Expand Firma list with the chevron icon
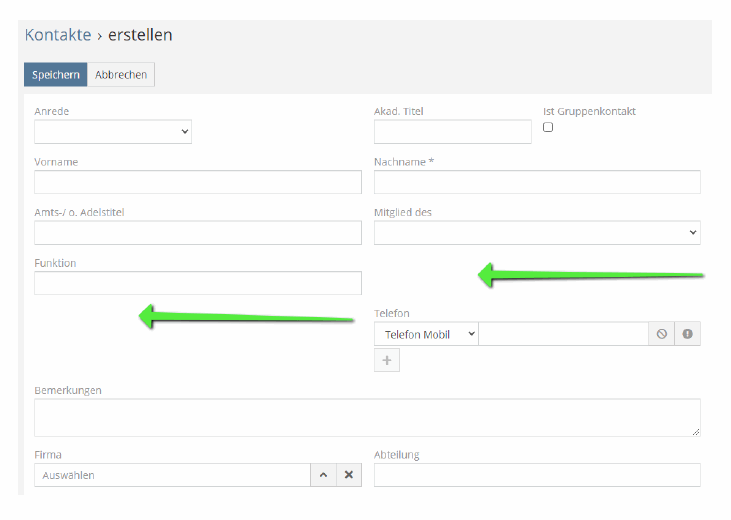This screenshot has width=731, height=520. (323, 475)
